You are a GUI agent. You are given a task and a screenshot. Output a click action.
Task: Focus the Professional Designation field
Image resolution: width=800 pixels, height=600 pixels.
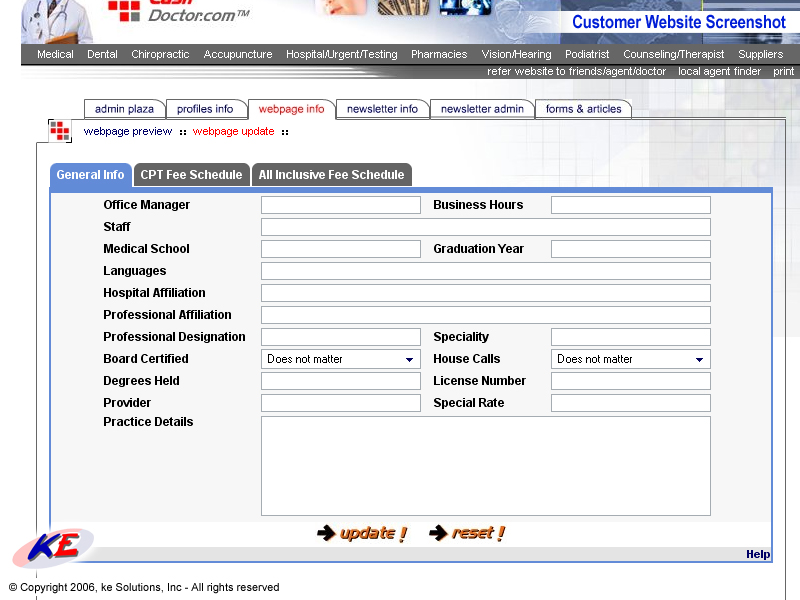(341, 337)
